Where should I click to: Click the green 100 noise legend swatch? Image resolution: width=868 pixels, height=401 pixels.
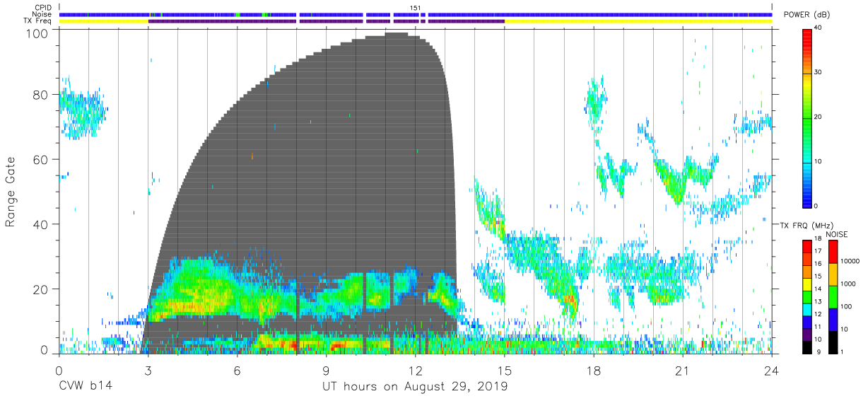click(833, 296)
